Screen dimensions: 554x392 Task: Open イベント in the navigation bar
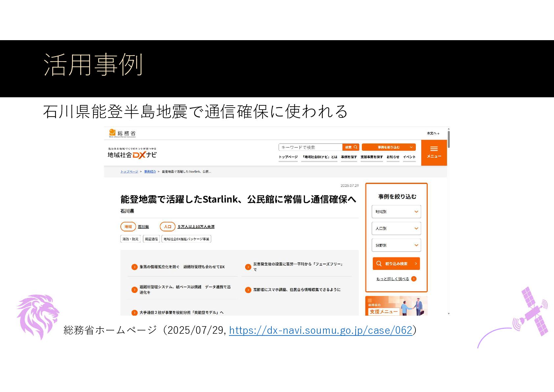click(x=409, y=157)
